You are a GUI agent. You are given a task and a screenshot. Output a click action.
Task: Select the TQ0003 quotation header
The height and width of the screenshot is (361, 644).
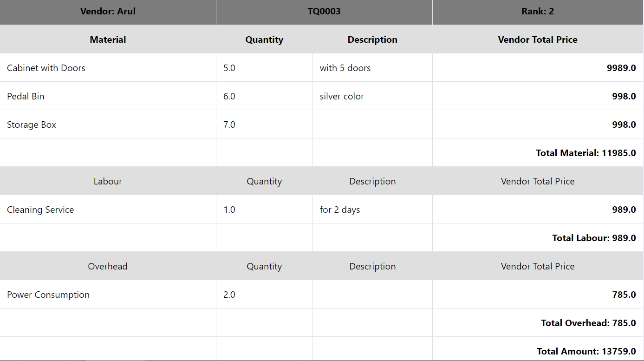click(x=324, y=12)
